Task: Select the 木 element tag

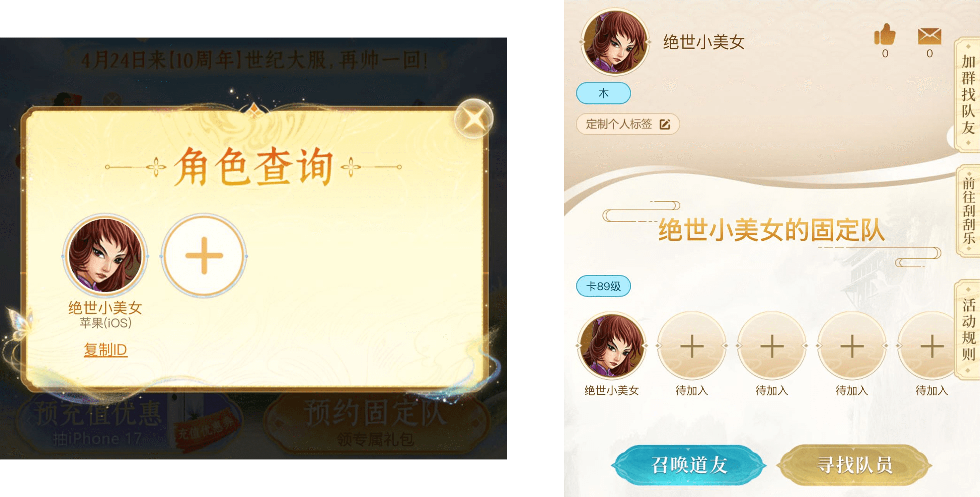Action: [603, 93]
